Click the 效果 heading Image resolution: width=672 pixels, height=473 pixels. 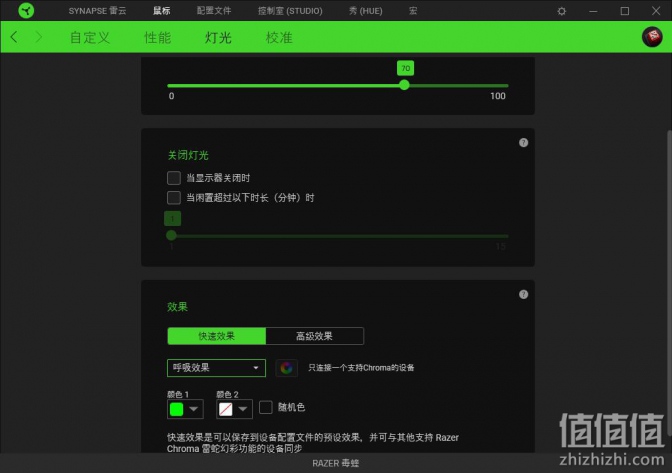click(177, 307)
